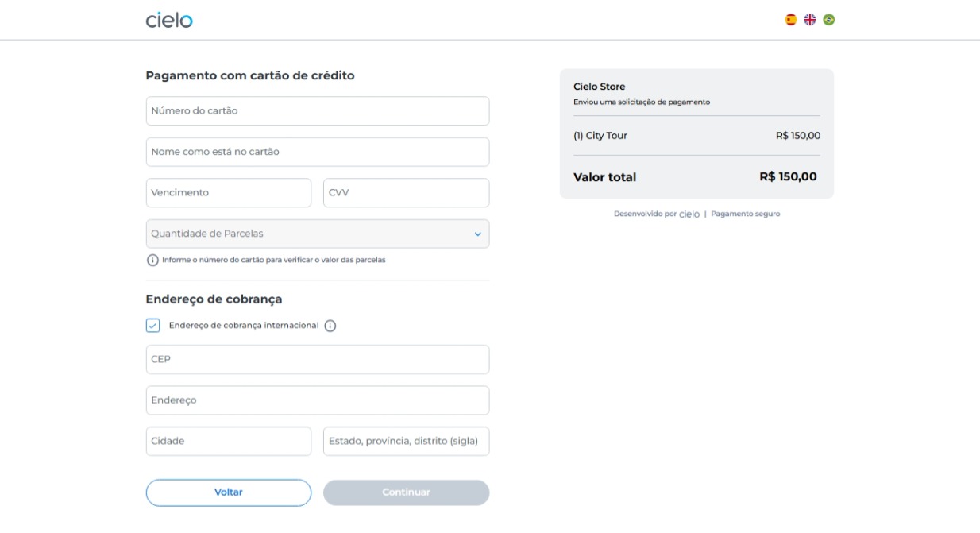Viewport: 980px width, 533px height.
Task: Switch language to Spanish flag
Action: click(791, 20)
